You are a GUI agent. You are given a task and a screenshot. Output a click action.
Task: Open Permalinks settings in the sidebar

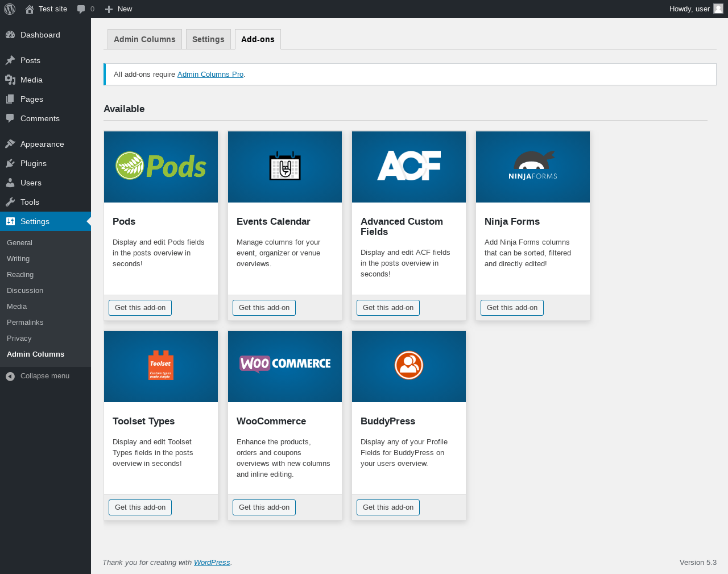[25, 323]
